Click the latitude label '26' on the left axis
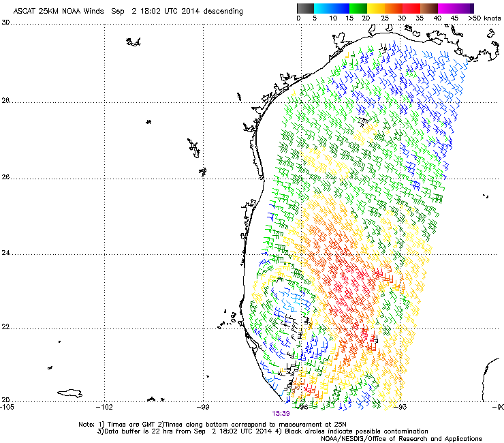Screen dimensions: 504x443 point(5,177)
